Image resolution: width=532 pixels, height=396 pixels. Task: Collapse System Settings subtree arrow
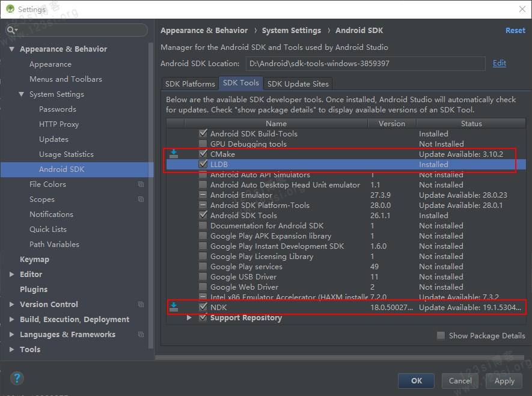point(22,94)
